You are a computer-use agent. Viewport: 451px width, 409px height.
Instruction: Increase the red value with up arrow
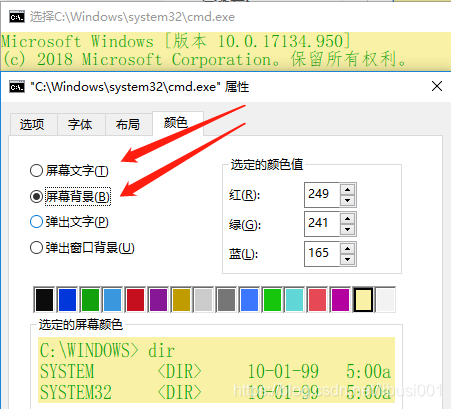(x=348, y=190)
